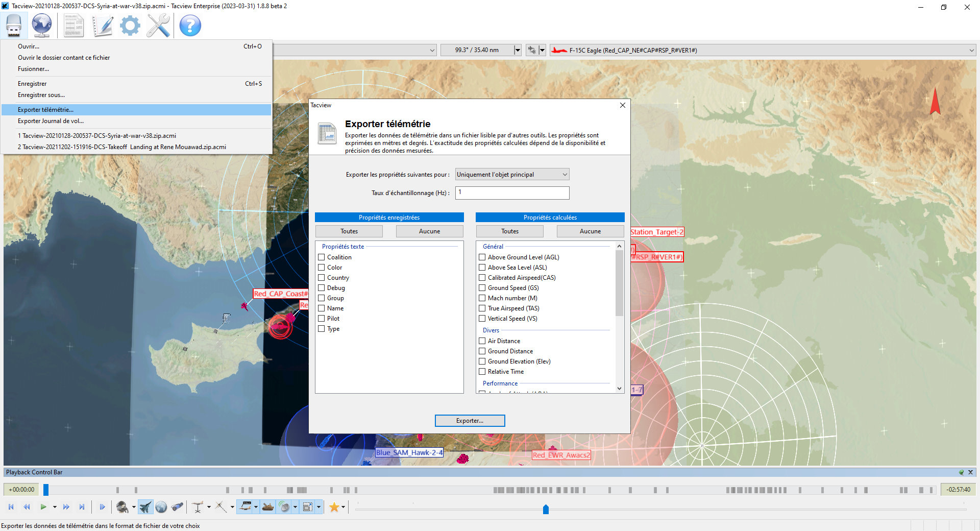Click the timeline position marker at start
This screenshot has width=980, height=531.
[x=46, y=490]
